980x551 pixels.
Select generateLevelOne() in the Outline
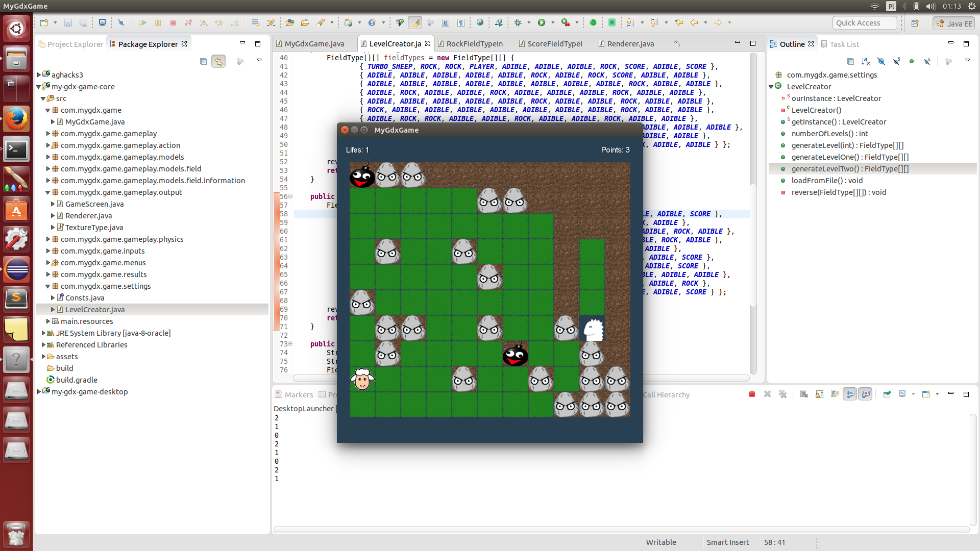click(849, 157)
